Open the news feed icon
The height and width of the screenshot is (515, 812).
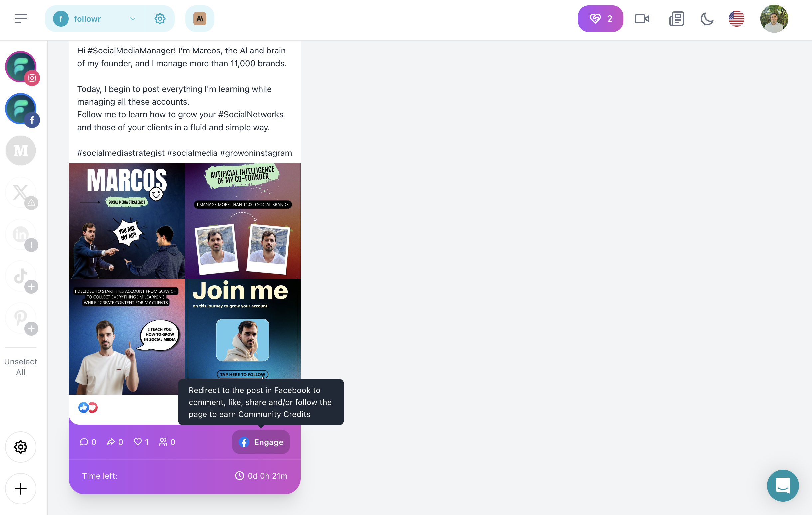(x=676, y=19)
